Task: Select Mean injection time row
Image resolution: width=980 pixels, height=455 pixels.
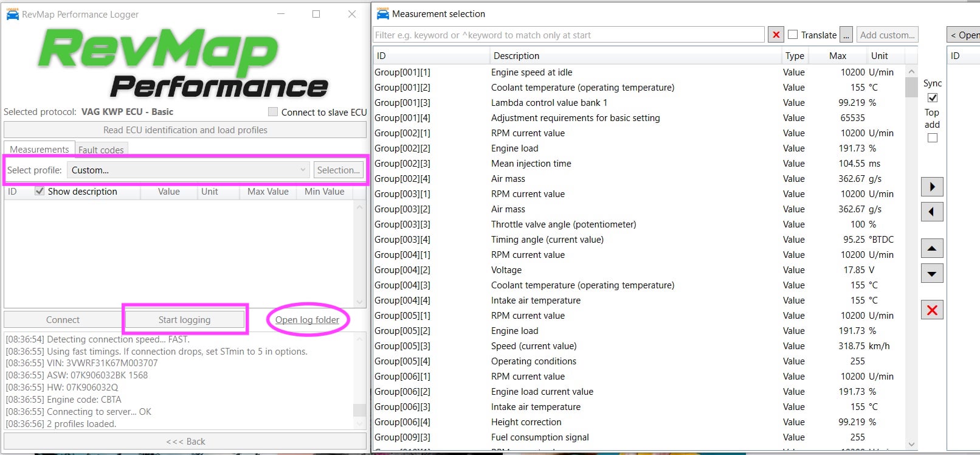Action: (x=638, y=163)
